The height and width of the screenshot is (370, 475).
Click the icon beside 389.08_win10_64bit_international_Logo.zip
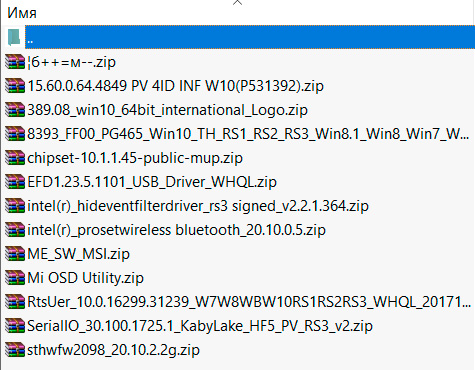(15, 110)
